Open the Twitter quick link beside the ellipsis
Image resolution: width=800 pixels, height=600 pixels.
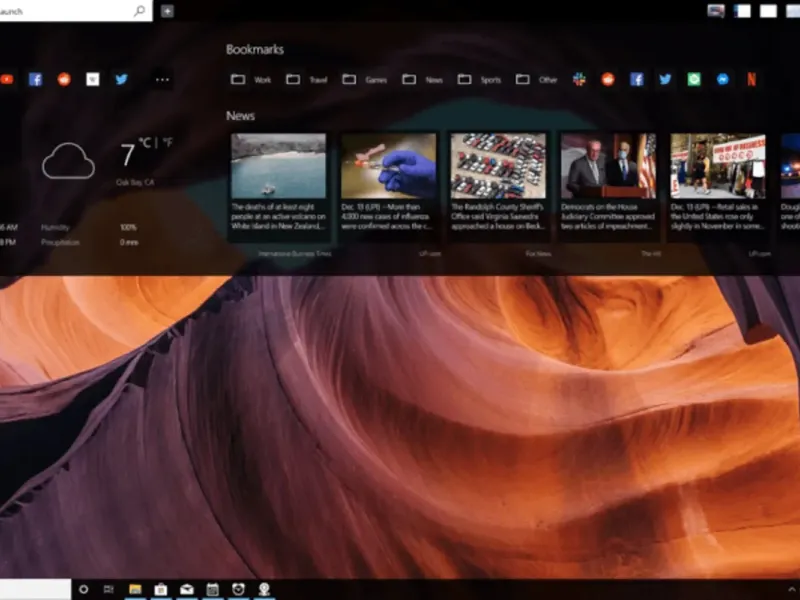point(121,79)
